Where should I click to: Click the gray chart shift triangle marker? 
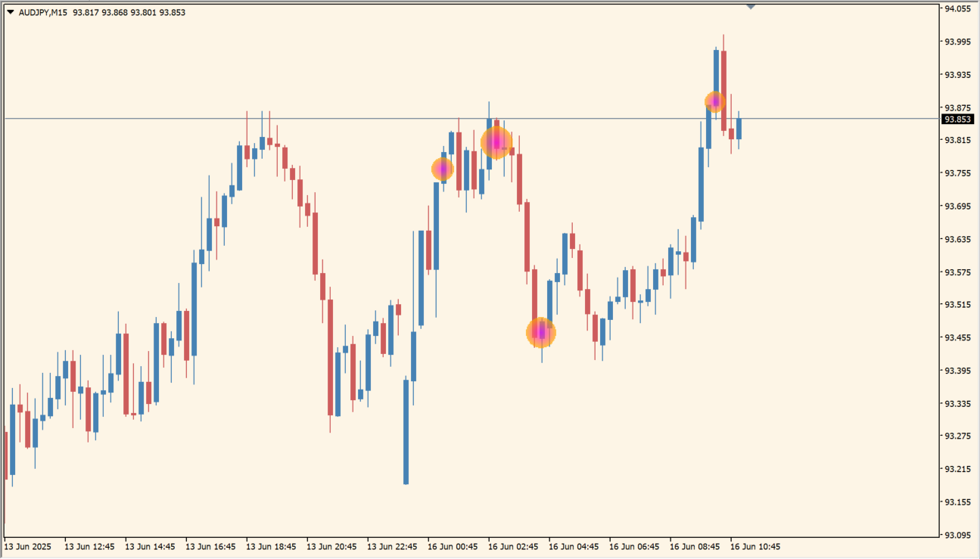(x=751, y=6)
